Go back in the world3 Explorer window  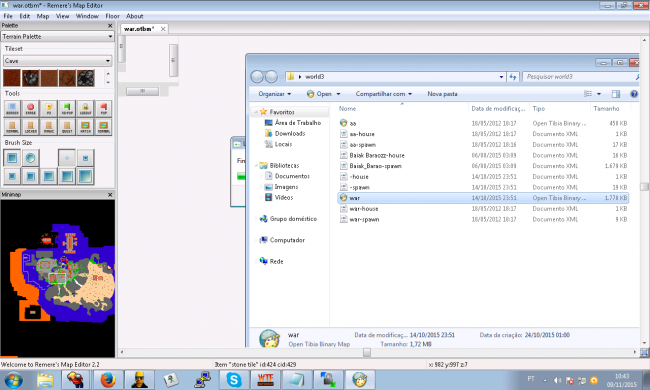(x=257, y=77)
